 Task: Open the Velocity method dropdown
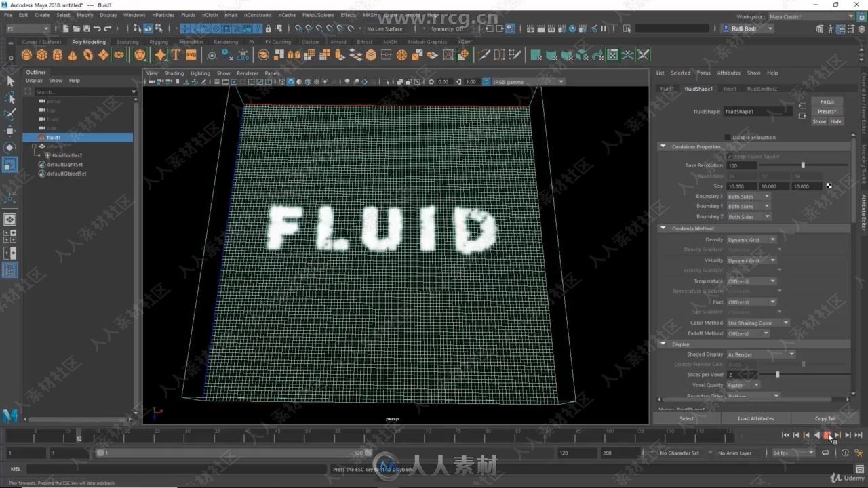[x=751, y=260]
